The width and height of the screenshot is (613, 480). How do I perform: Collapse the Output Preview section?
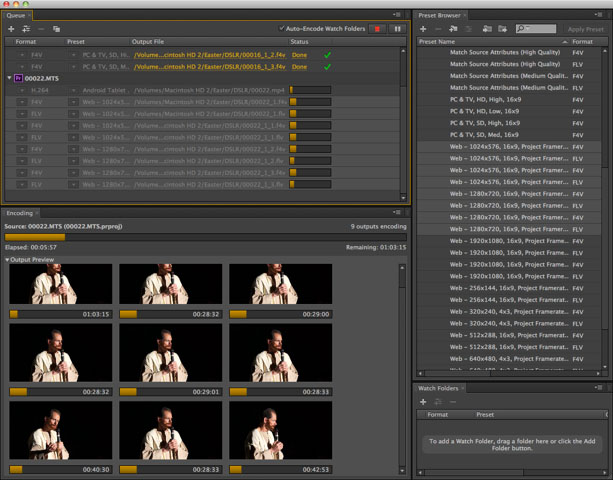point(7,259)
